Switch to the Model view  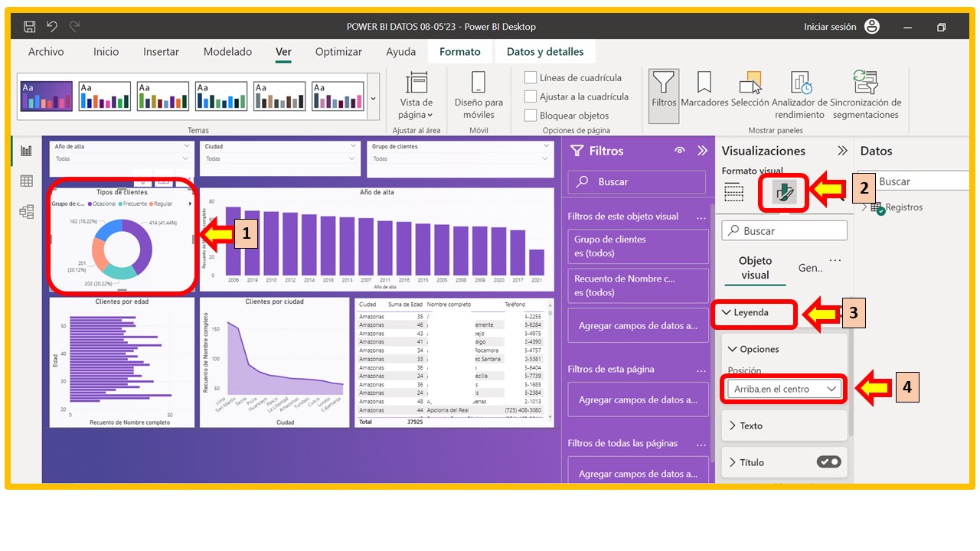tap(27, 212)
